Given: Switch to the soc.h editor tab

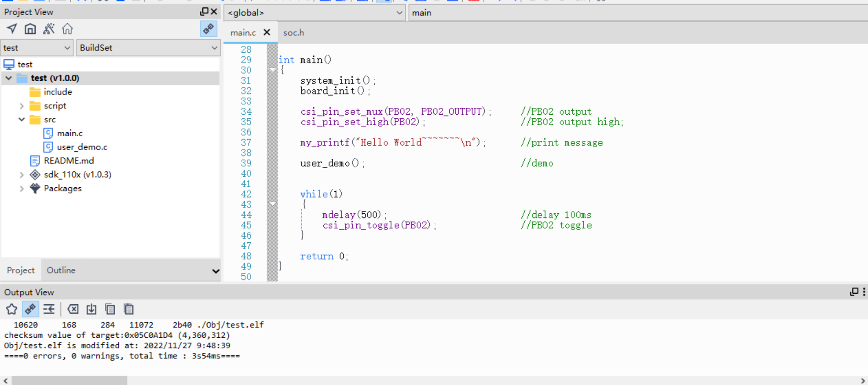Looking at the screenshot, I should coord(294,33).
